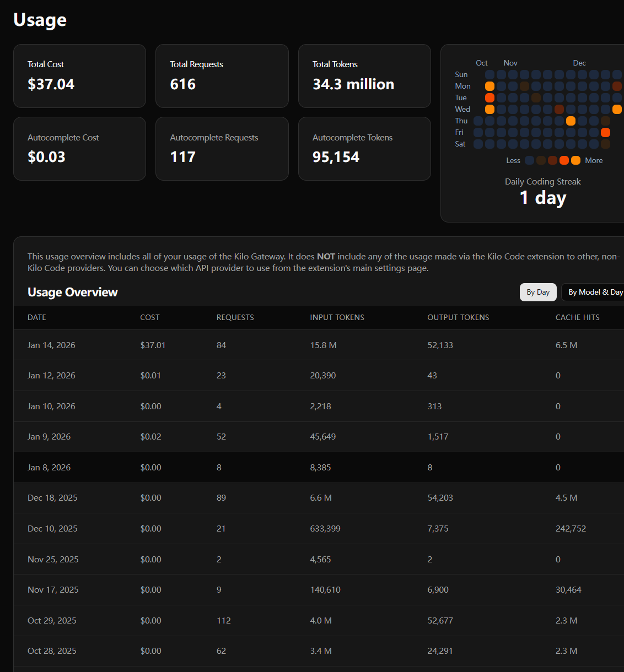Click the OUTPUT TOKENS column header

(458, 317)
